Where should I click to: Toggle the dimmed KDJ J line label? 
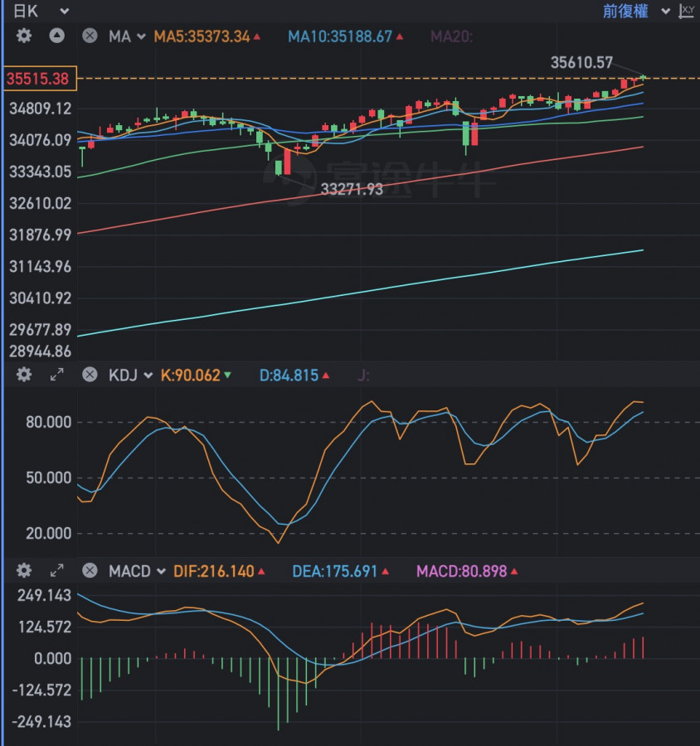coord(363,375)
